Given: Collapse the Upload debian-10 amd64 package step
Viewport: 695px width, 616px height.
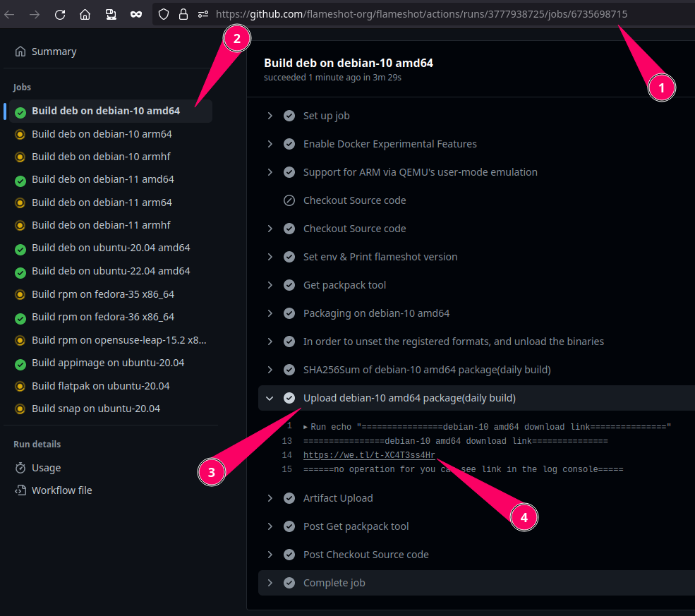Looking at the screenshot, I should tap(269, 397).
